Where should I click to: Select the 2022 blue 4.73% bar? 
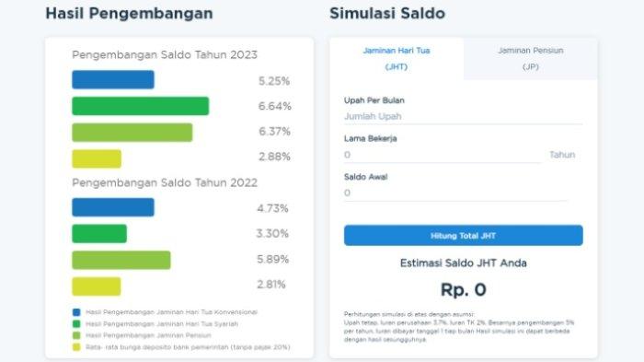click(113, 207)
